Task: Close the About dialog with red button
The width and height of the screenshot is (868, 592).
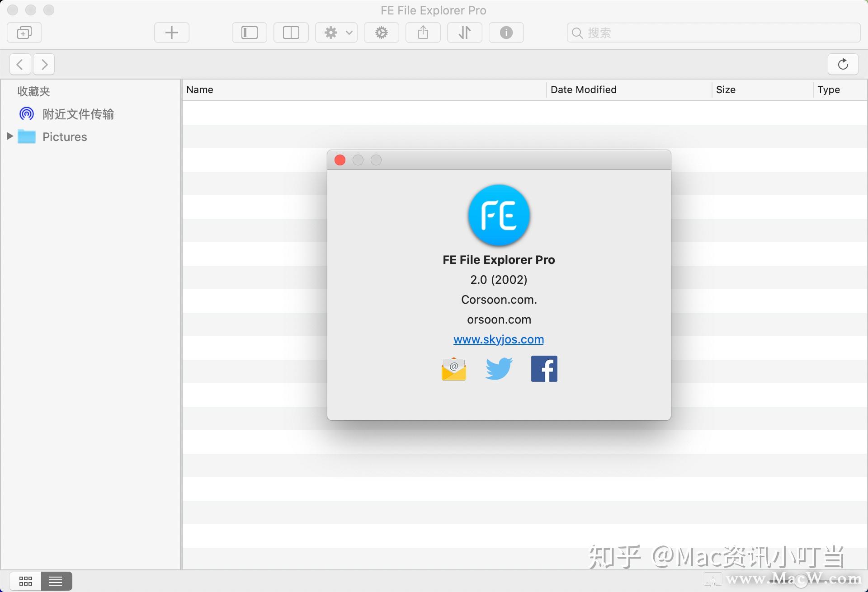Action: click(x=340, y=160)
